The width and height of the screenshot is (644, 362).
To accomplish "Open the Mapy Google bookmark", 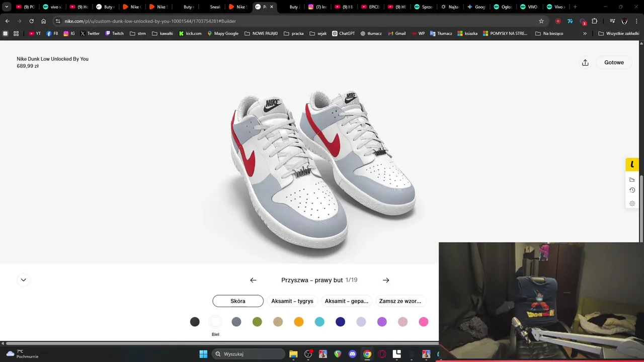I will (223, 34).
